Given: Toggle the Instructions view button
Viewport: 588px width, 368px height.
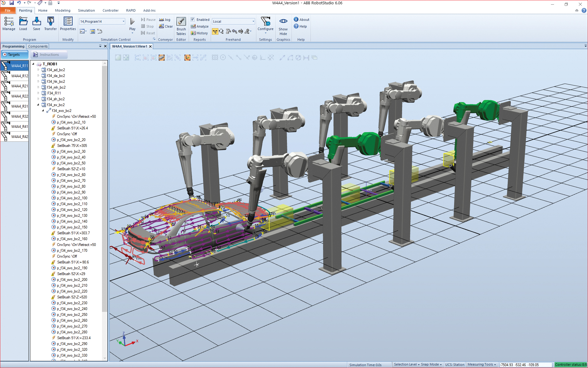Looking at the screenshot, I should tap(49, 55).
